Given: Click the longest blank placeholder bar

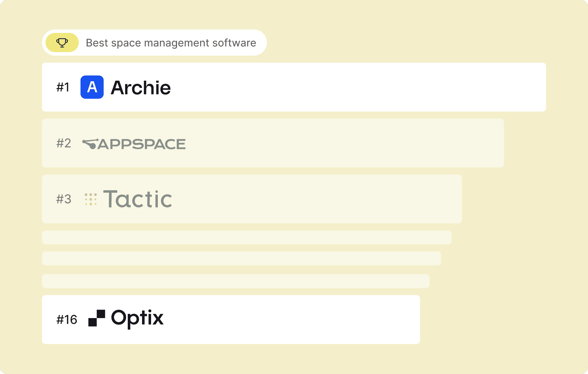Looking at the screenshot, I should coord(247,237).
